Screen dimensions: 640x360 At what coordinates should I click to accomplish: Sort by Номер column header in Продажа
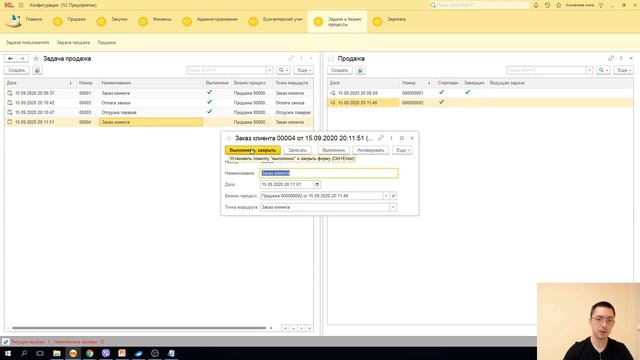click(416, 83)
